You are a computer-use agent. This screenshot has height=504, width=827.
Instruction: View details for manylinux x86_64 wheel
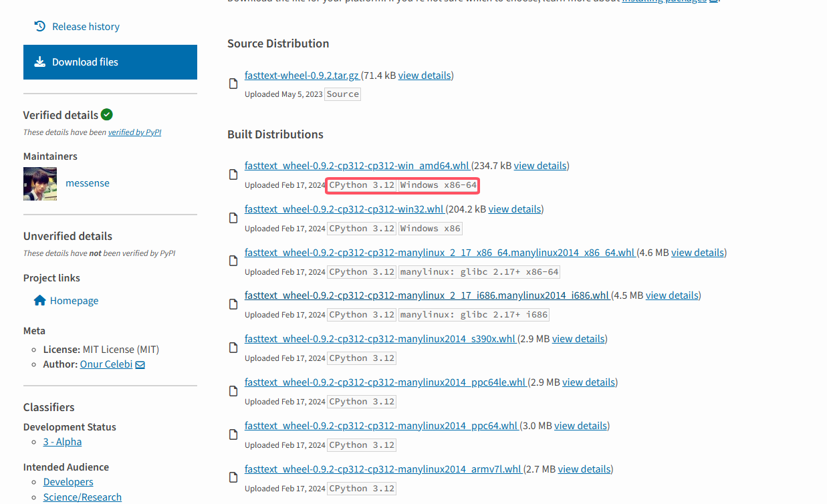[698, 253]
